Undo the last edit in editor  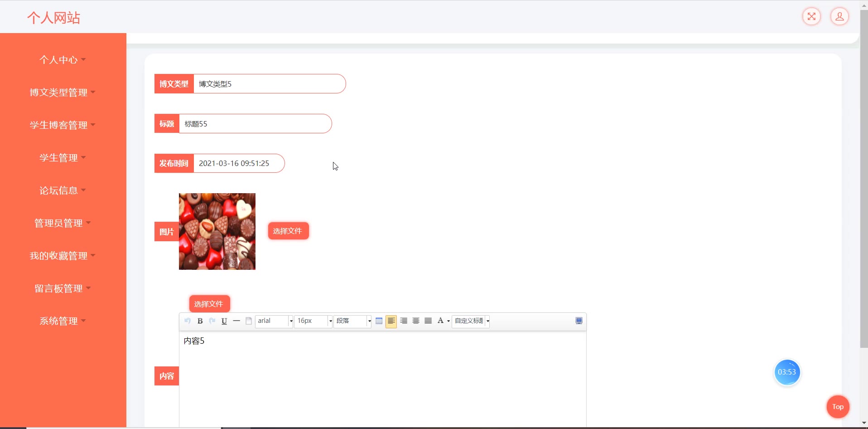188,321
